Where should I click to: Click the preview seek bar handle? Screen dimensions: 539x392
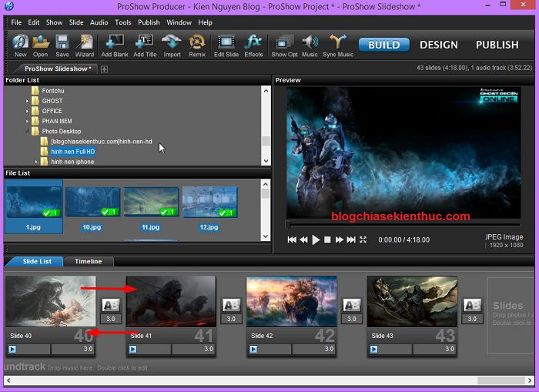[x=288, y=225]
